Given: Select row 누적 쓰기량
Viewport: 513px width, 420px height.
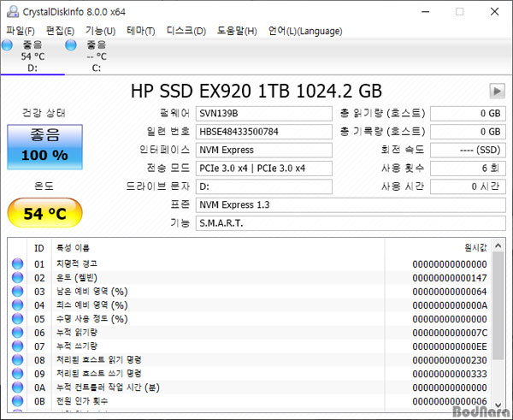Looking at the screenshot, I should coord(250,346).
